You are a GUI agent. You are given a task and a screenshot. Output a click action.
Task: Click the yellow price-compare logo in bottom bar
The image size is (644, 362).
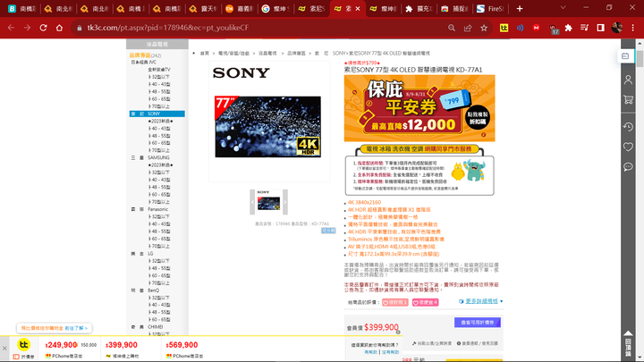click(x=23, y=345)
